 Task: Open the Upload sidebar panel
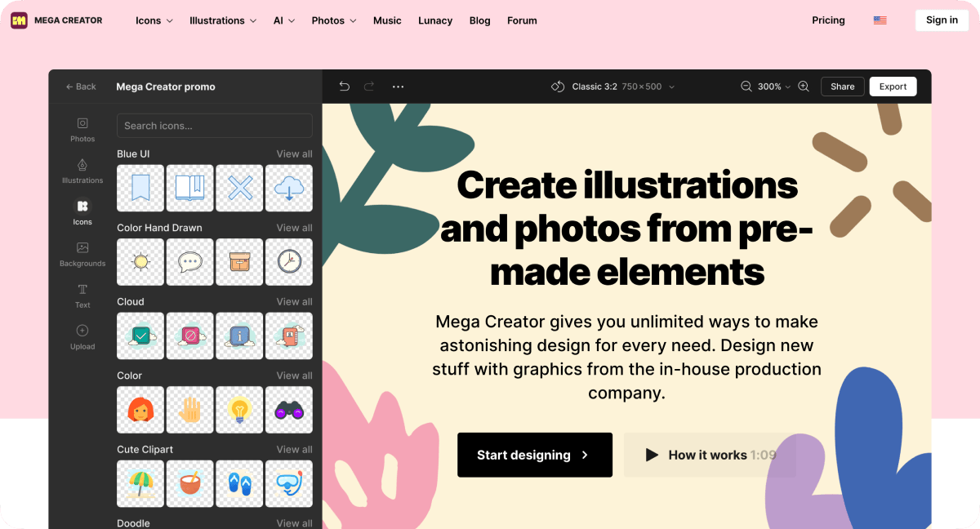coord(82,337)
